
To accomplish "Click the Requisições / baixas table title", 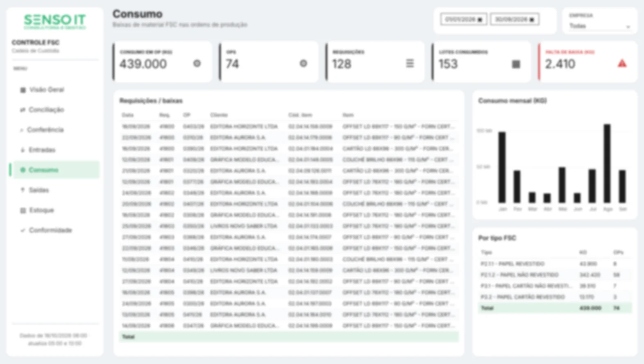I will 151,101.
